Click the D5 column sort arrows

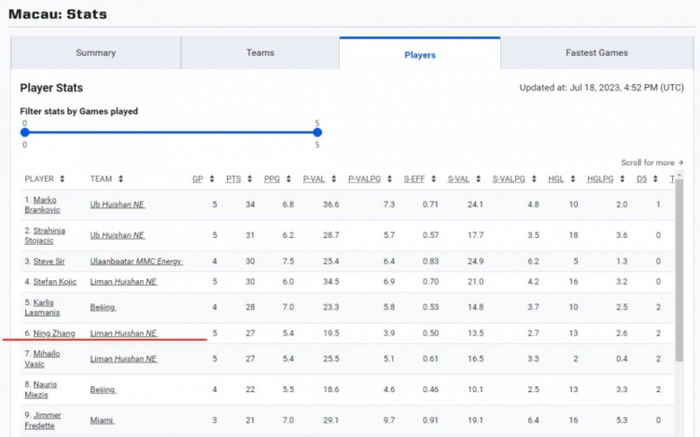(655, 179)
